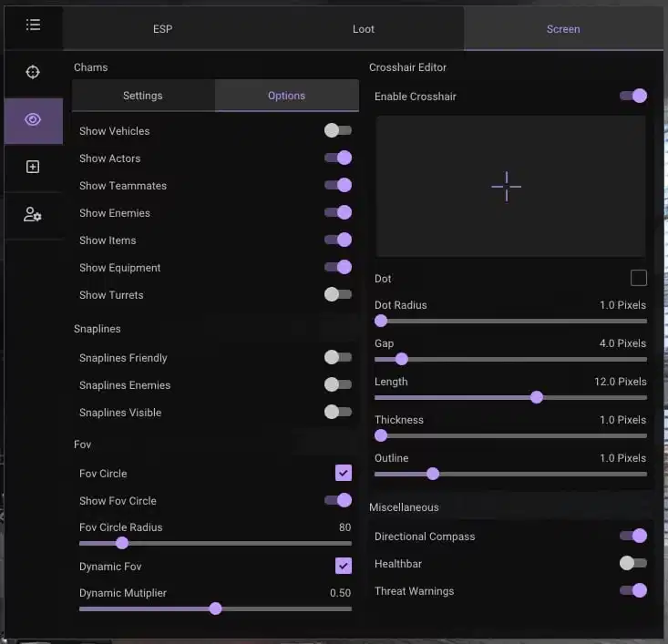
Task: Click the Snaplines section heading
Action: tap(98, 329)
